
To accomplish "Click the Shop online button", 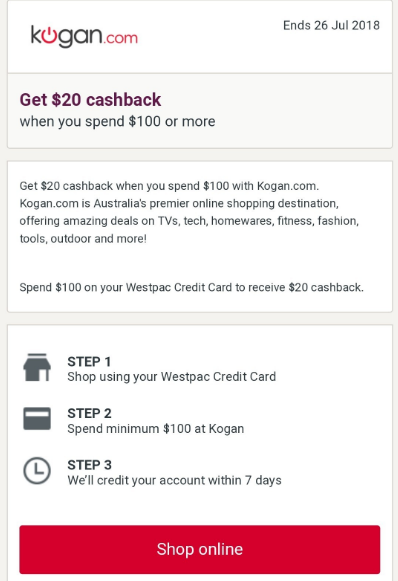I will click(200, 549).
